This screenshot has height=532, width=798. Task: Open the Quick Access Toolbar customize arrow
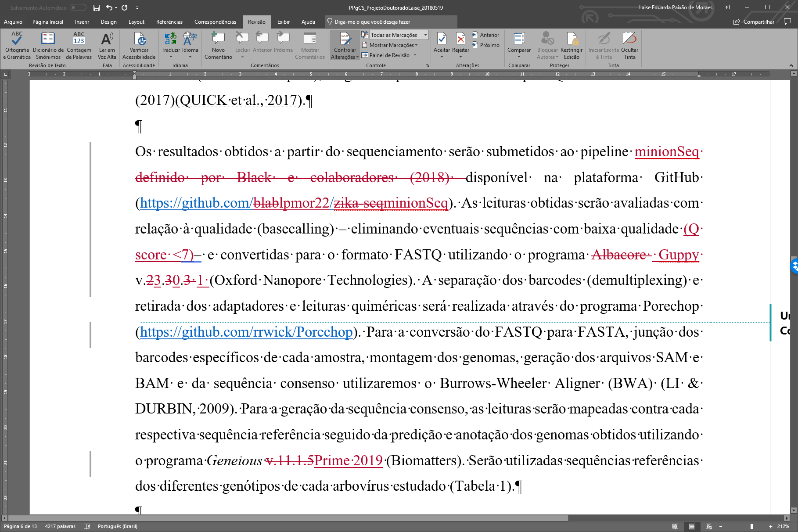137,7
